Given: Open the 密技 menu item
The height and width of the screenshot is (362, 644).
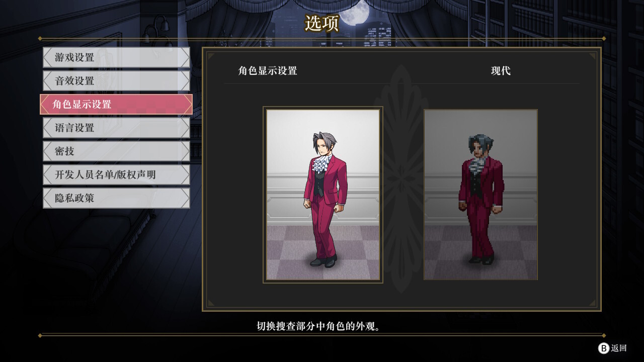Looking at the screenshot, I should (116, 151).
